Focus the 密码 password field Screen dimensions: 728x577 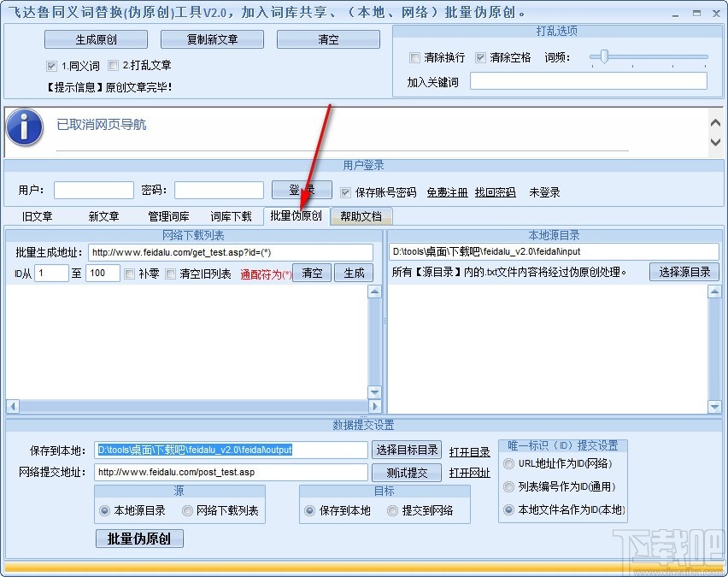pos(219,190)
